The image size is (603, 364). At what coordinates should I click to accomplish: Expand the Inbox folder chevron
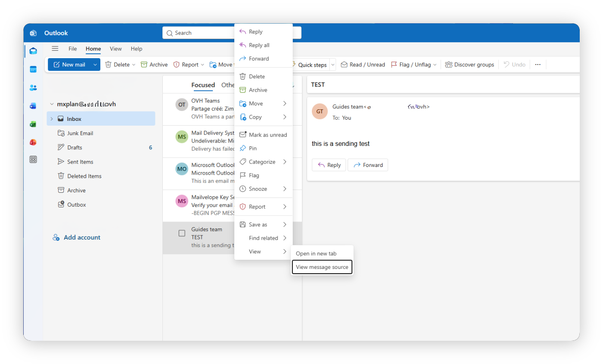coord(52,119)
